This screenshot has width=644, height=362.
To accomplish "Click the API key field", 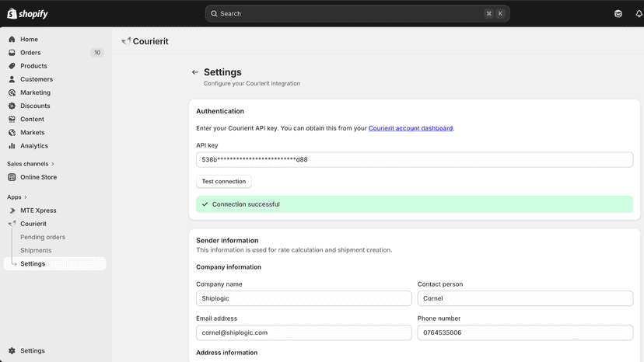I will click(x=415, y=160).
